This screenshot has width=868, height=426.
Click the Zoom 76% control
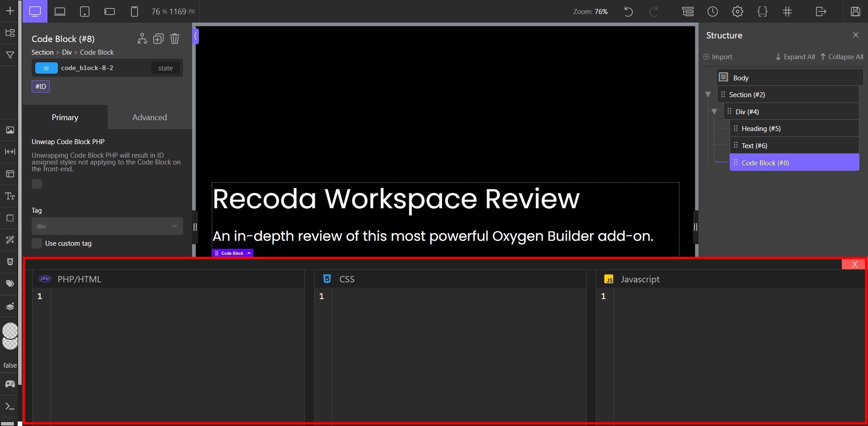click(x=590, y=11)
